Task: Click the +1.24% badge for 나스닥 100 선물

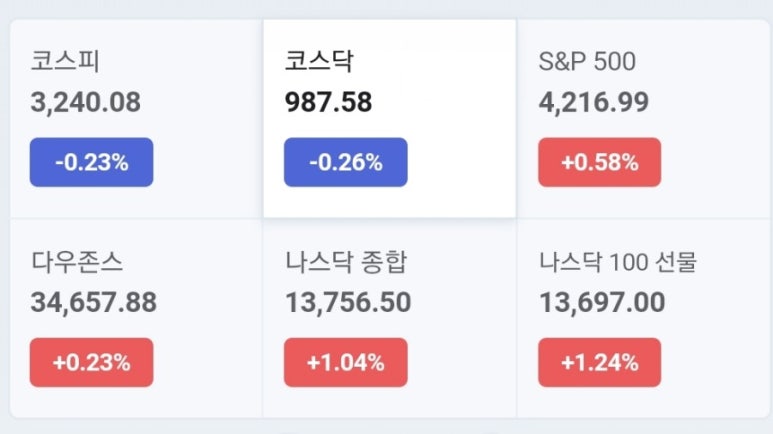Action: click(599, 362)
